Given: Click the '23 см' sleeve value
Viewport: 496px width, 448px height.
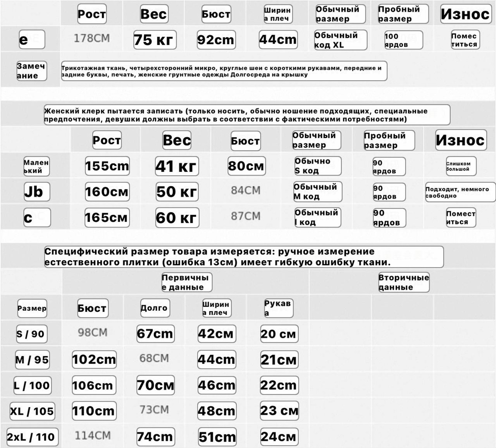Looking at the screenshot, I should click(279, 411).
